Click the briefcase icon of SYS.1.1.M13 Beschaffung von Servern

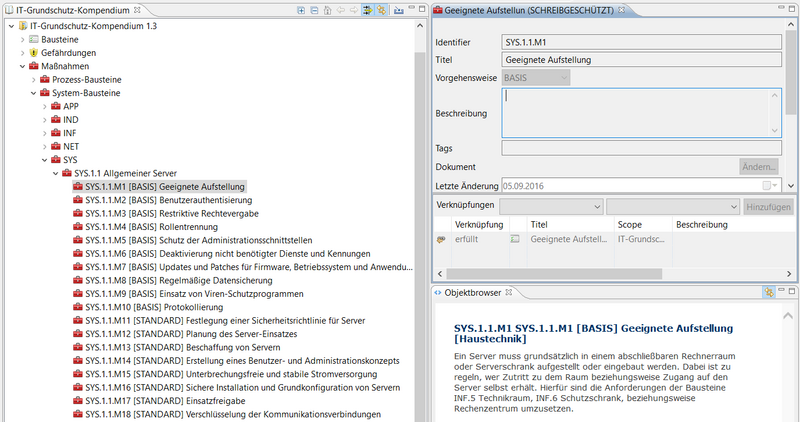click(x=78, y=347)
